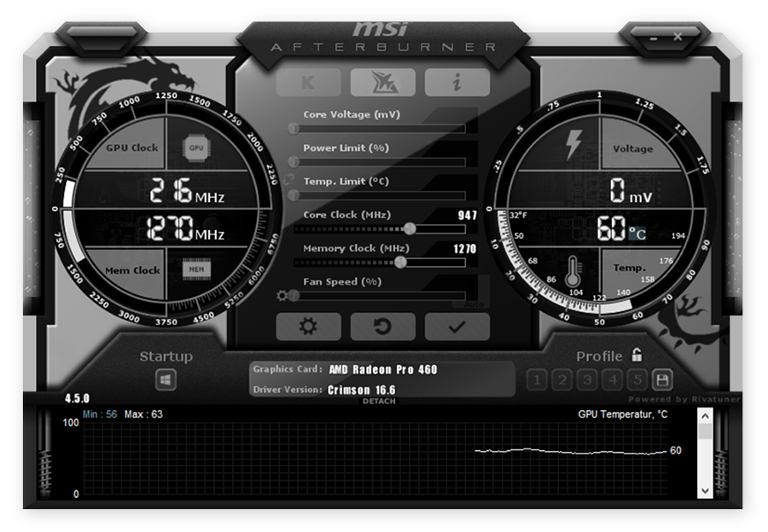Viewport: 768px width, 532px height.
Task: Launch the Kombustor burn-in test rocket icon
Action: pos(382,83)
